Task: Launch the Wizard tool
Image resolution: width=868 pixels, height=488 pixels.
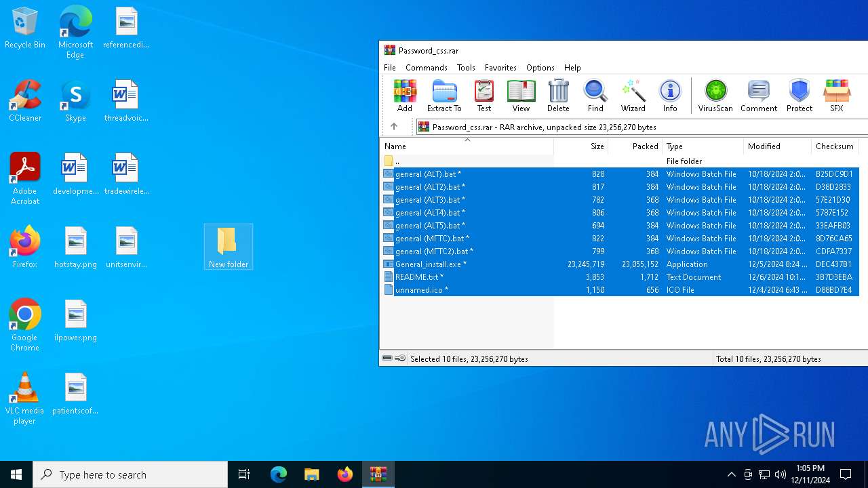Action: click(x=633, y=96)
